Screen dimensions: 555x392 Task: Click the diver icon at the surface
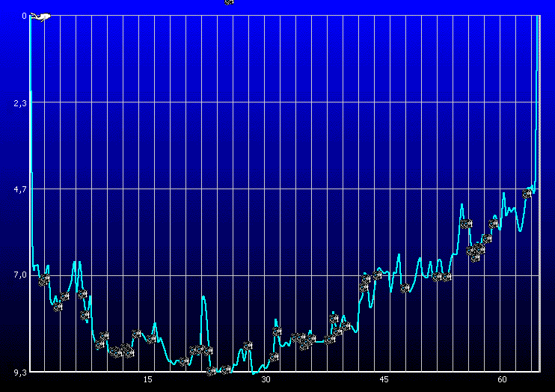pyautogui.click(x=40, y=16)
